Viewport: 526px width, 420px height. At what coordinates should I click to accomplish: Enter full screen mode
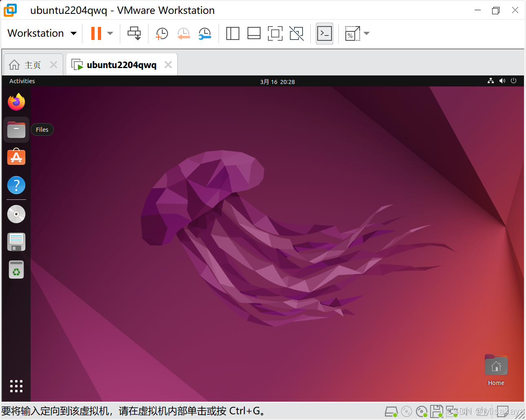pyautogui.click(x=275, y=33)
